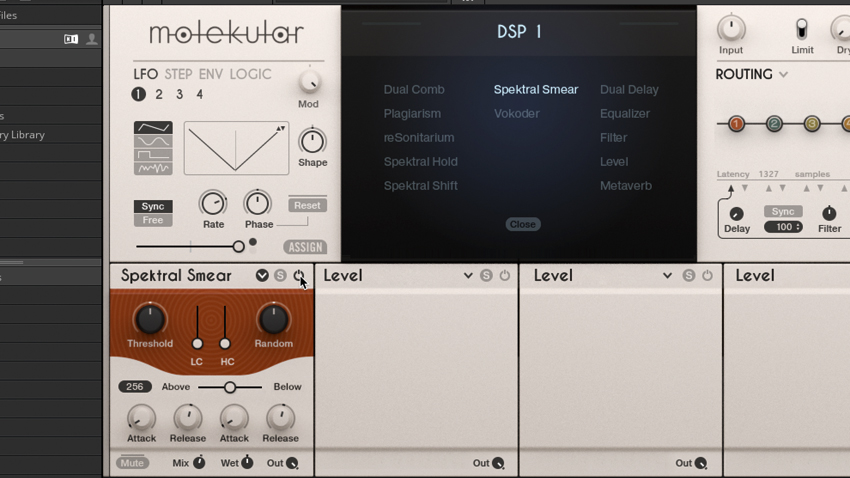Click the Out knob of Spektral Smear
Image resolution: width=850 pixels, height=478 pixels.
[x=292, y=463]
